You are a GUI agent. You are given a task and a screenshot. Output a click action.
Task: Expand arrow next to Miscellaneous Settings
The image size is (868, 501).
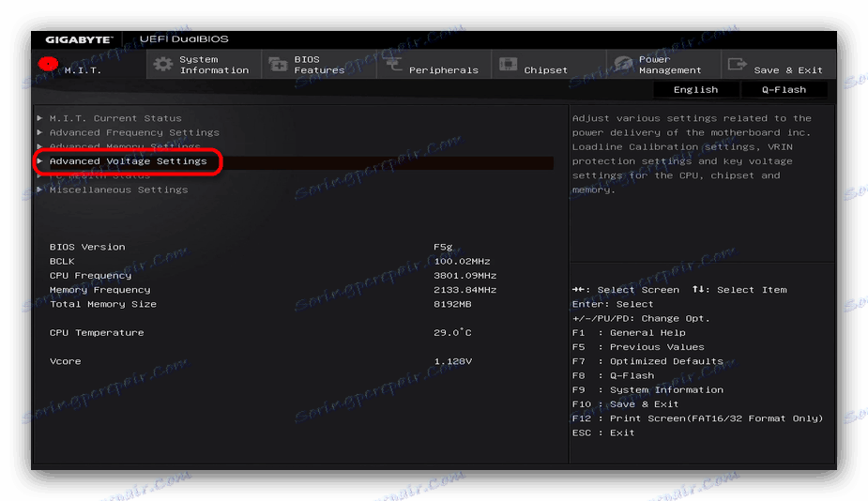(39, 190)
